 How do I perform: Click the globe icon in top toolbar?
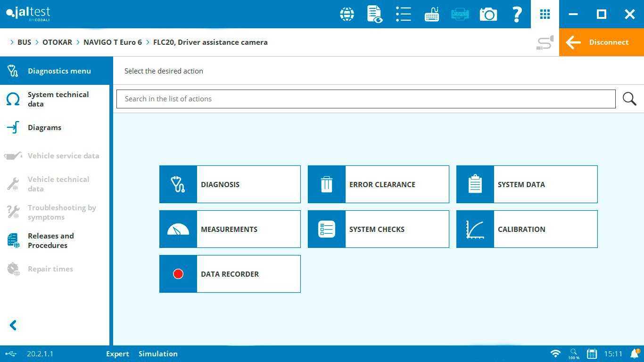click(347, 14)
